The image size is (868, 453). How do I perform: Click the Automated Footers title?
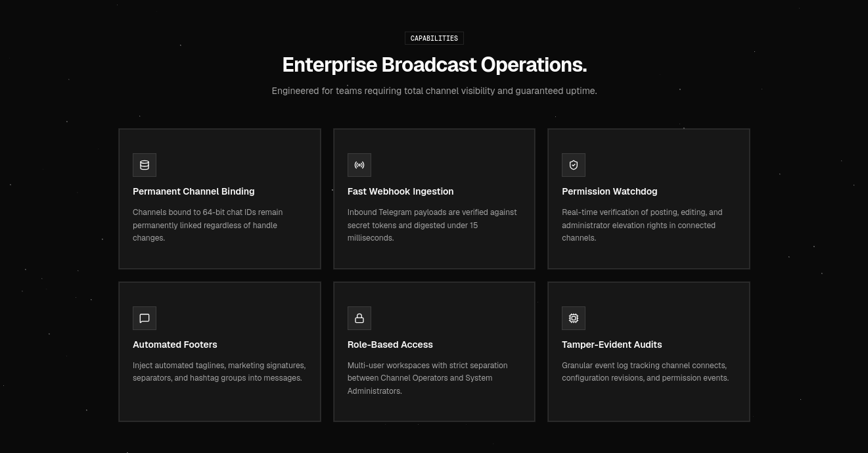pos(175,345)
